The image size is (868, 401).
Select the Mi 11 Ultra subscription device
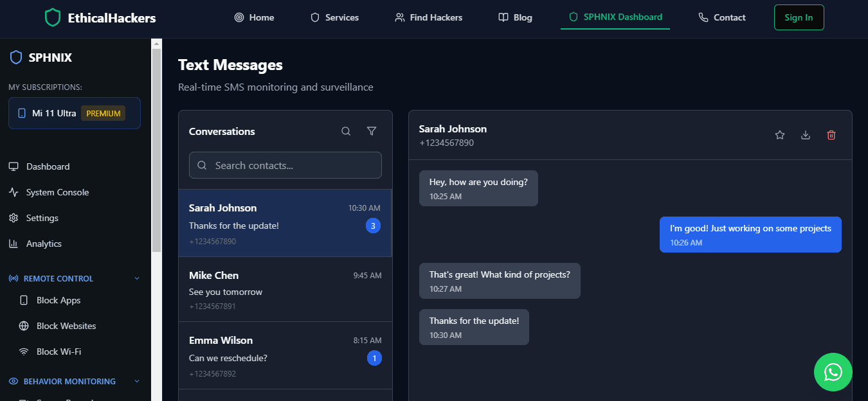pos(75,113)
